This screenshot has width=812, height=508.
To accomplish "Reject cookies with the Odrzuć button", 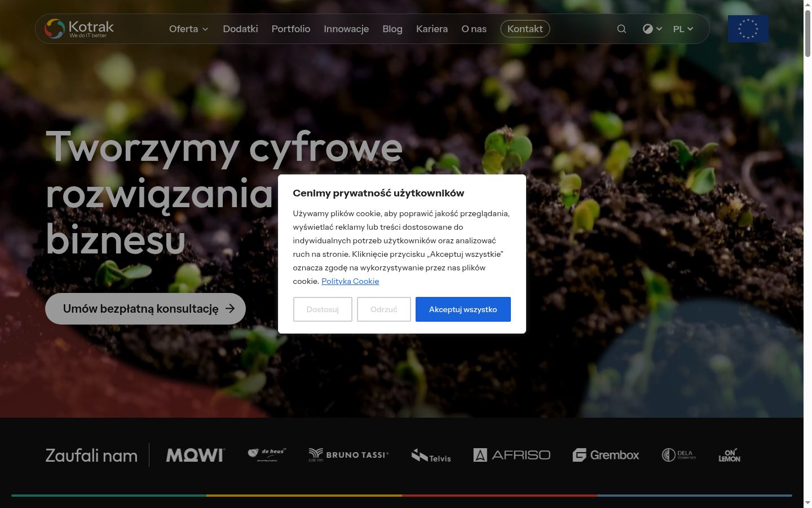I will tap(384, 309).
